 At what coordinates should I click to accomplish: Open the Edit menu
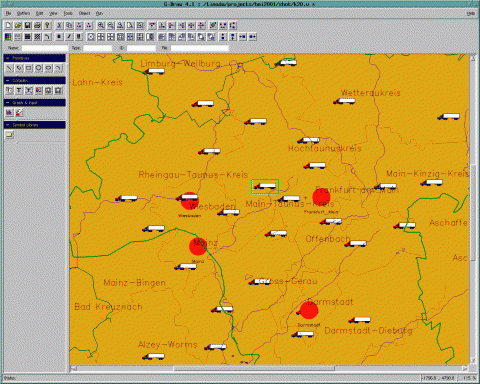pyautogui.click(x=39, y=13)
